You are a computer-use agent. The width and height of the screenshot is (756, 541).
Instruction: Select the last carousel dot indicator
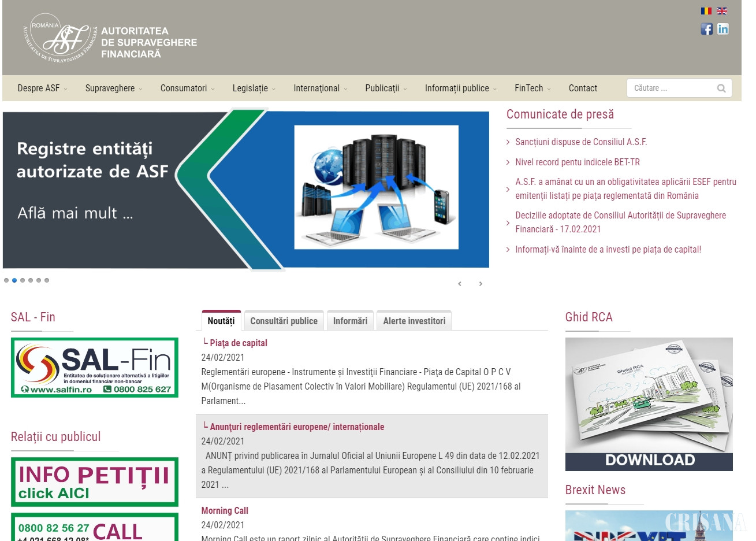pos(47,280)
